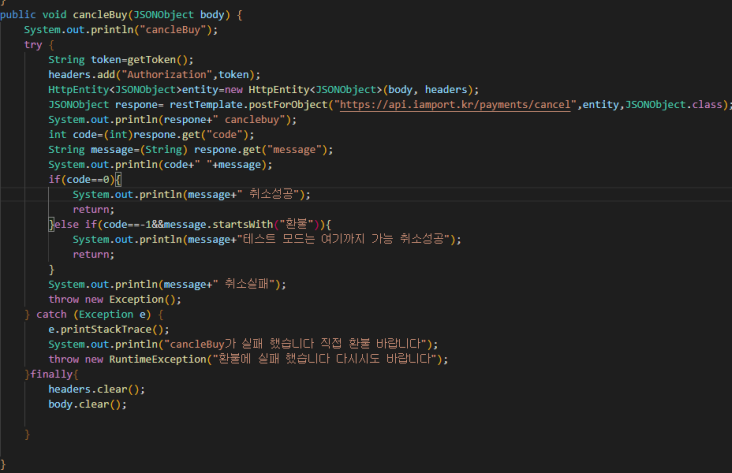Click the e.printStackTrace(); line
The width and height of the screenshot is (732, 473).
(109, 329)
